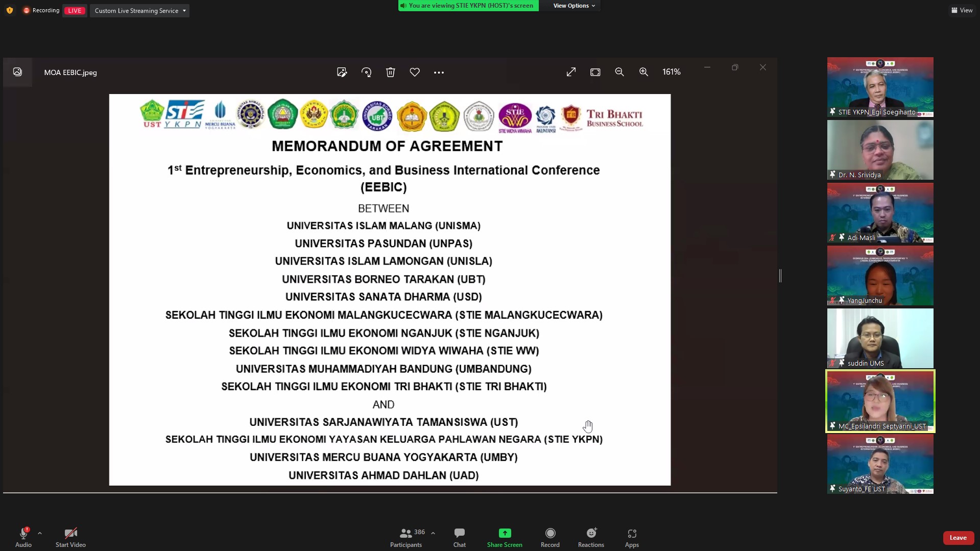Open the Chat panel
This screenshot has width=980, height=551.
(460, 538)
